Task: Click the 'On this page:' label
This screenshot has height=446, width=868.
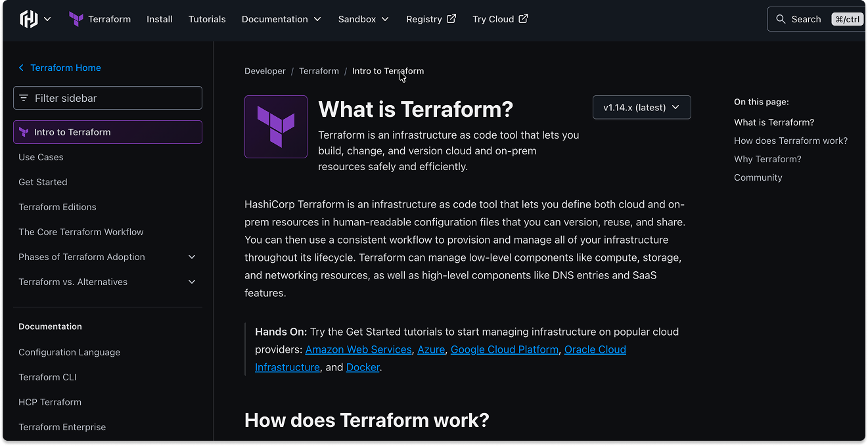Action: pyautogui.click(x=761, y=102)
